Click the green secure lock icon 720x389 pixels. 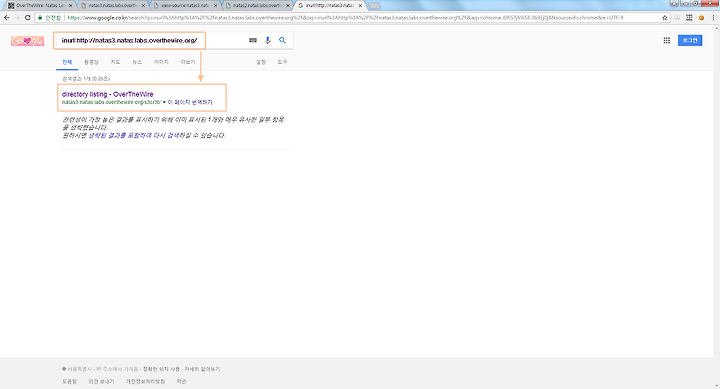point(40,17)
